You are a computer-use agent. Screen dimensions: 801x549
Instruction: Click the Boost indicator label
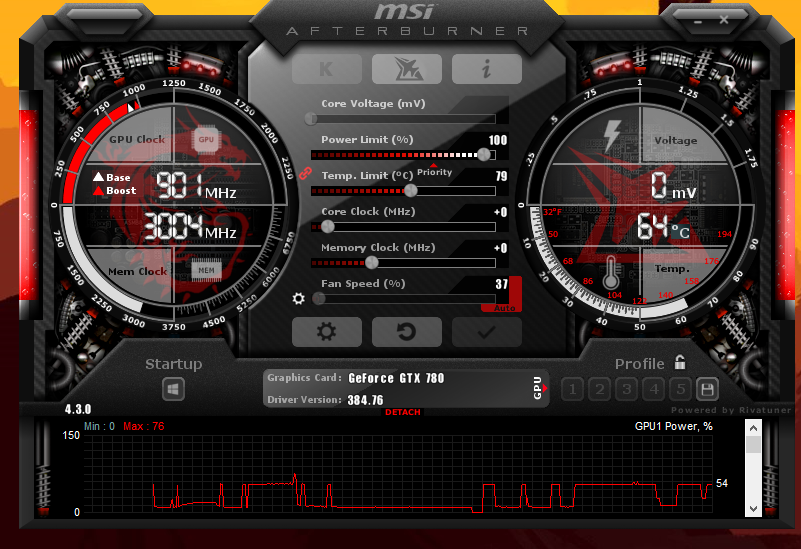tap(115, 190)
